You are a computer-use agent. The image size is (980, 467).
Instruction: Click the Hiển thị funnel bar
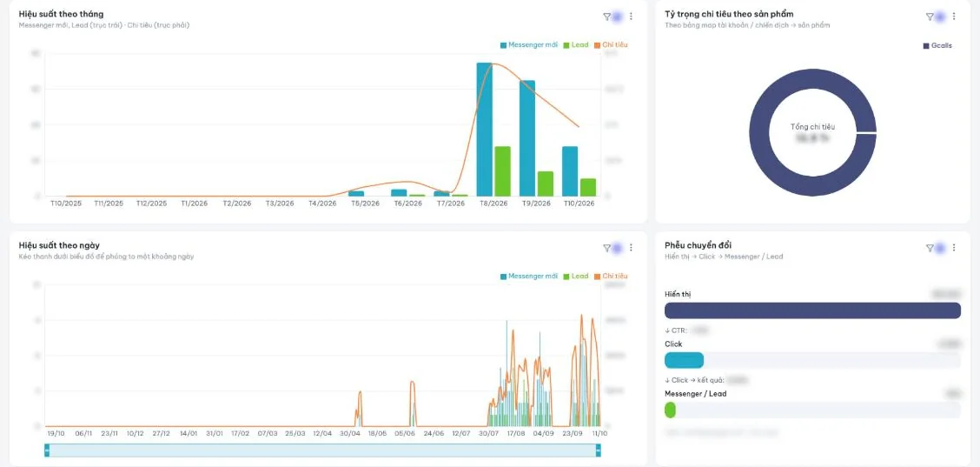coord(812,310)
